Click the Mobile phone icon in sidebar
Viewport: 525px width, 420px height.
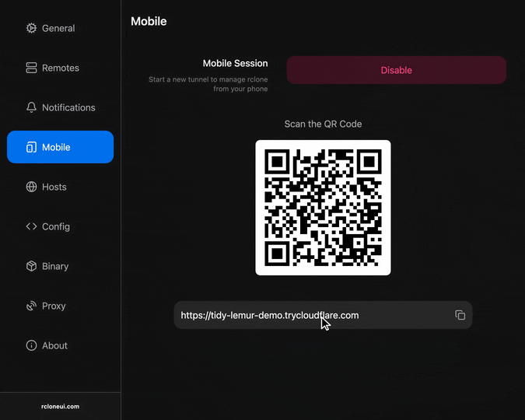click(31, 147)
